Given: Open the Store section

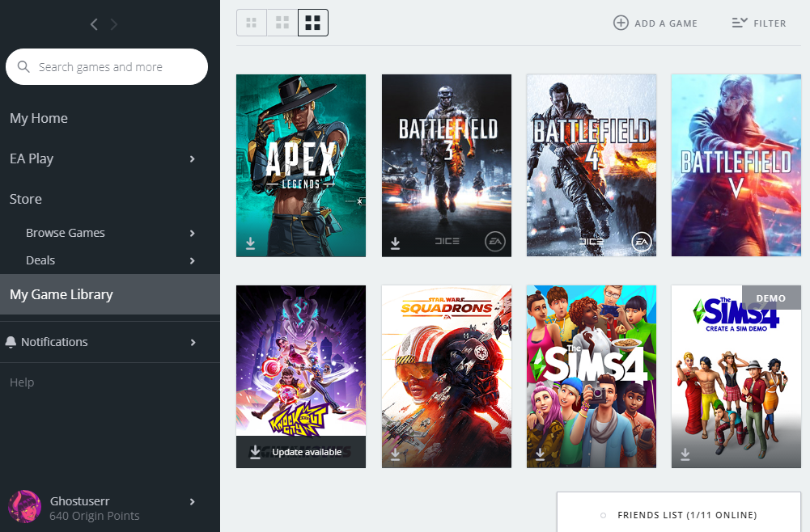Looking at the screenshot, I should point(25,199).
